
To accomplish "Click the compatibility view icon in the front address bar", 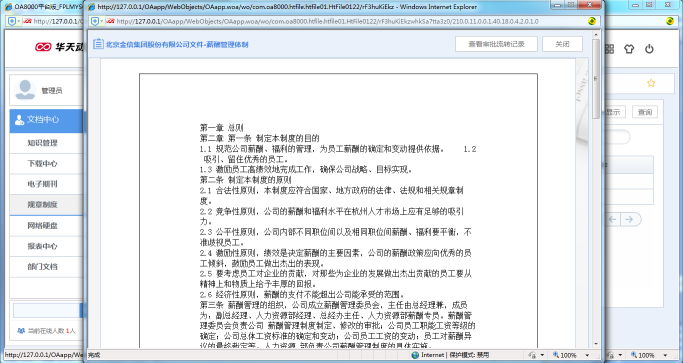I will click(110, 21).
